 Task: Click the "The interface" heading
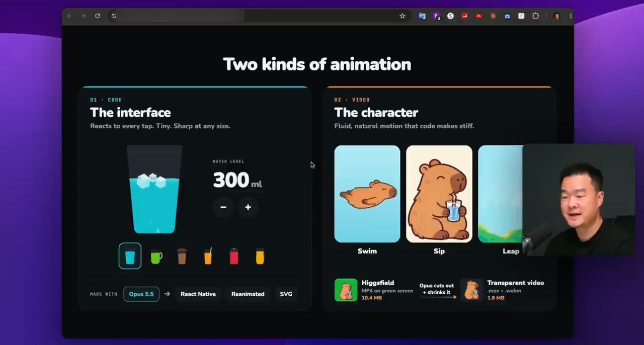pyautogui.click(x=130, y=113)
